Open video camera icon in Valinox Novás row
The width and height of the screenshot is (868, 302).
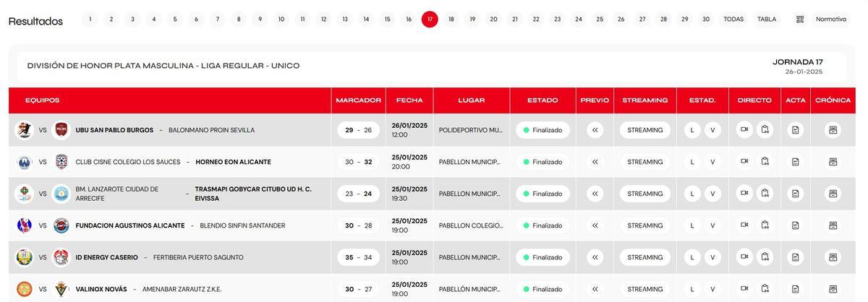[x=744, y=289]
